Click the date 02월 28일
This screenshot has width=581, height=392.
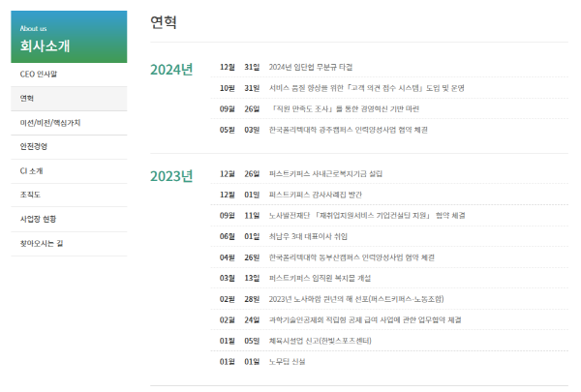tap(239, 299)
